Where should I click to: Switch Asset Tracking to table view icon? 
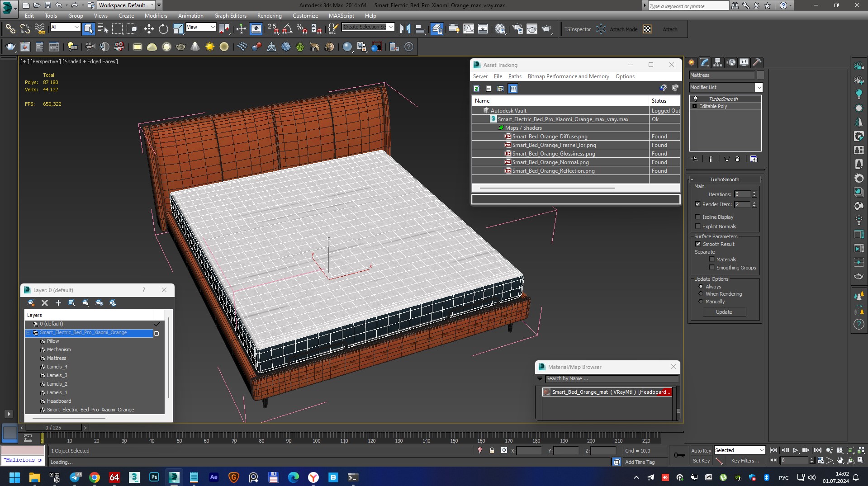pos(513,89)
